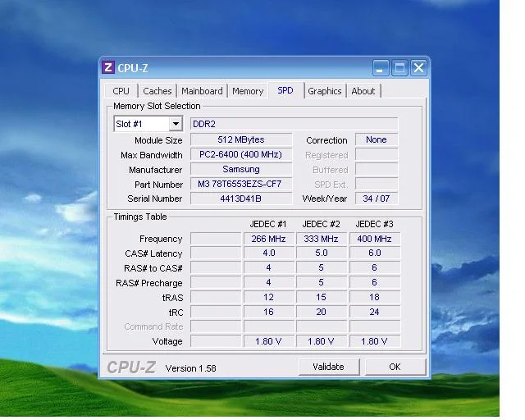
Task: Maximize the CPU-Z window
Action: [x=399, y=68]
